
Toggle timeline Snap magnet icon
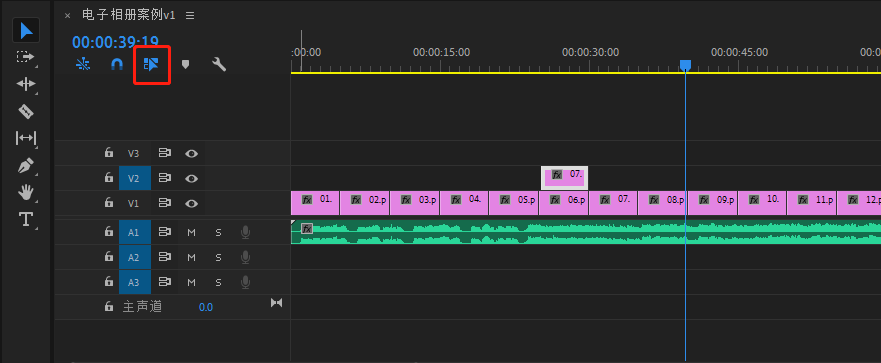[116, 64]
